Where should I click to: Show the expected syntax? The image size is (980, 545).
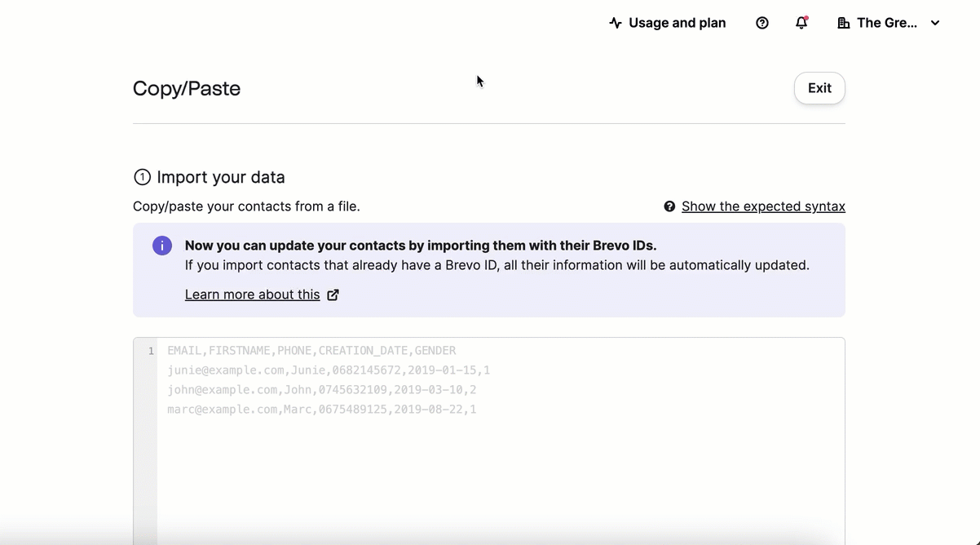pos(763,206)
